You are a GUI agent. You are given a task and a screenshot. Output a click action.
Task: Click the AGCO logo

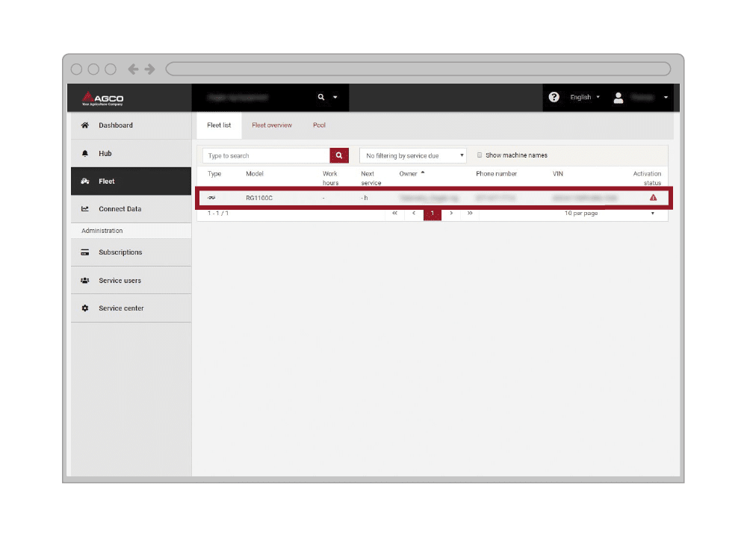click(102, 98)
